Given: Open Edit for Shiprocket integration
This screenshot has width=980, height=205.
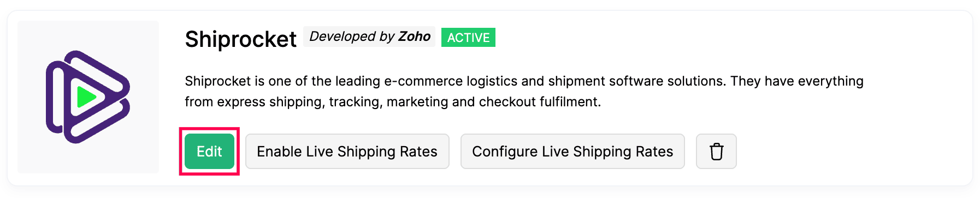Looking at the screenshot, I should [209, 152].
